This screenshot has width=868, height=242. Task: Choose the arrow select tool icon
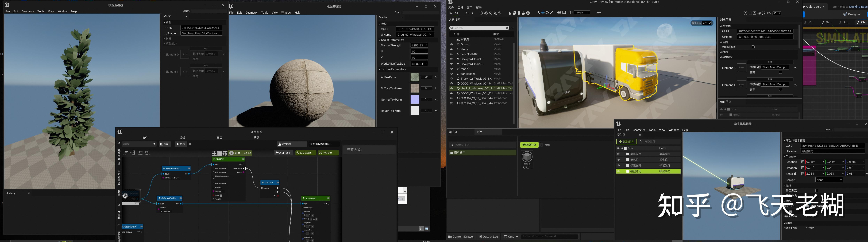539,13
